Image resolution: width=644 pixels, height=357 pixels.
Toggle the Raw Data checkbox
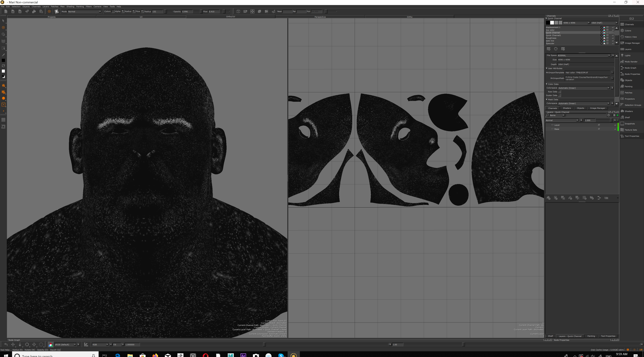[x=560, y=92]
